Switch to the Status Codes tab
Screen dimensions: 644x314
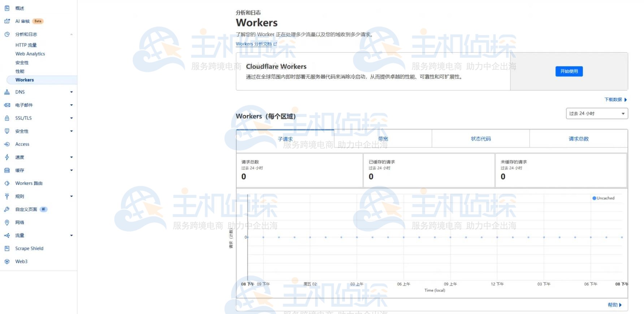pos(481,139)
